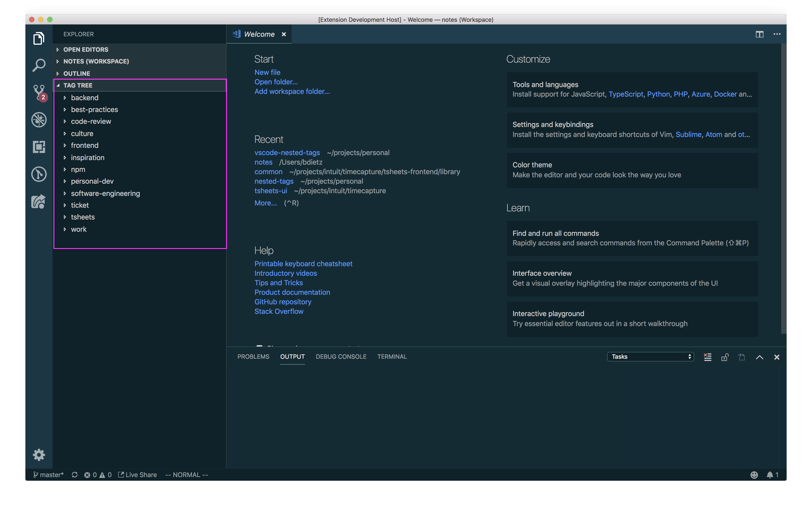The height and width of the screenshot is (517, 812).
Task: Clear the output panel
Action: click(x=708, y=357)
